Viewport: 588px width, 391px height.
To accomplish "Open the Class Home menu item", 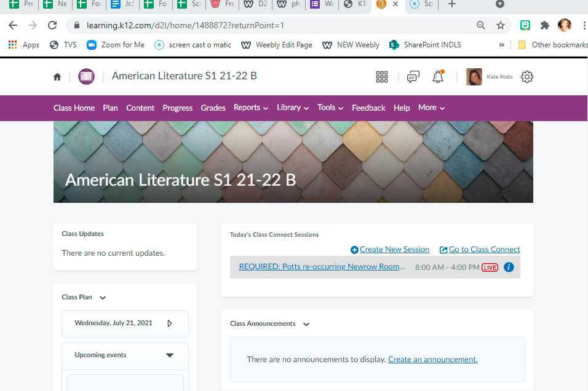I will click(74, 108).
